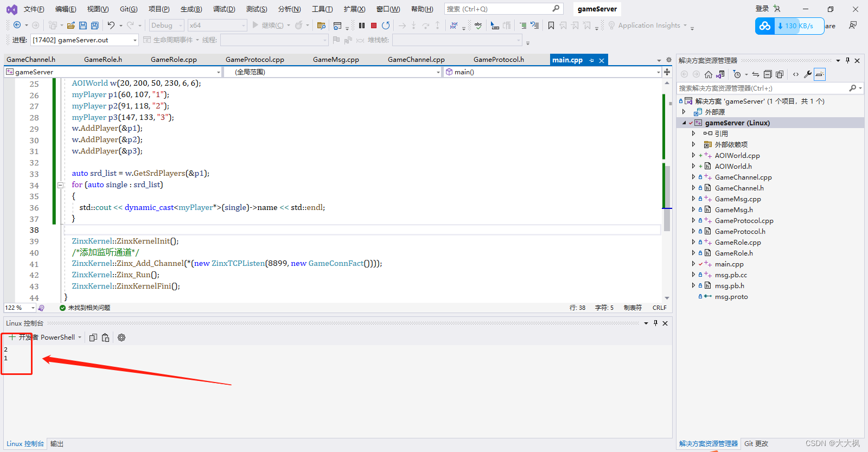The image size is (868, 452).
Task: Toggle preview selected items in Solution Explorer
Action: pyautogui.click(x=820, y=74)
